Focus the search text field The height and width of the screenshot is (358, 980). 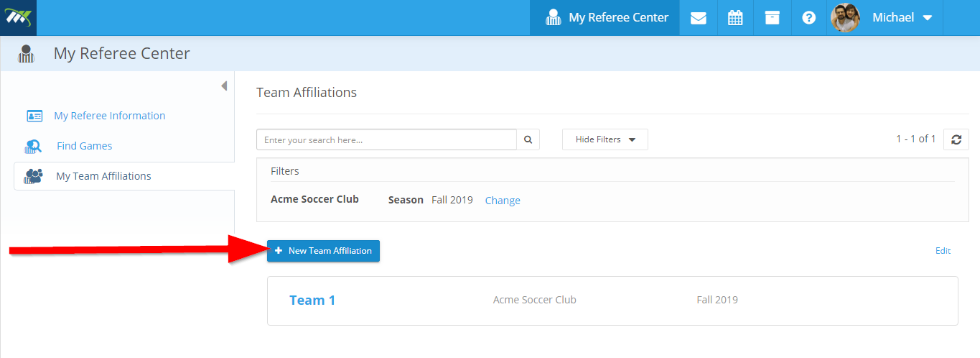coord(386,139)
